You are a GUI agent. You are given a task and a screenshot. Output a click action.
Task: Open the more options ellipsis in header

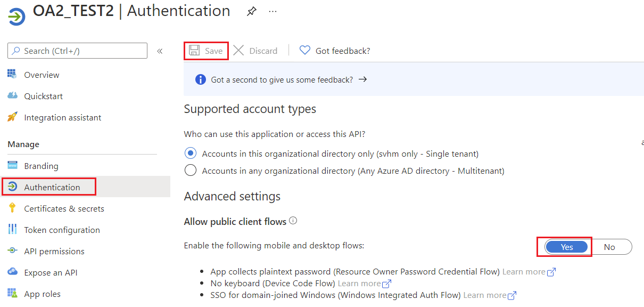[x=273, y=12]
